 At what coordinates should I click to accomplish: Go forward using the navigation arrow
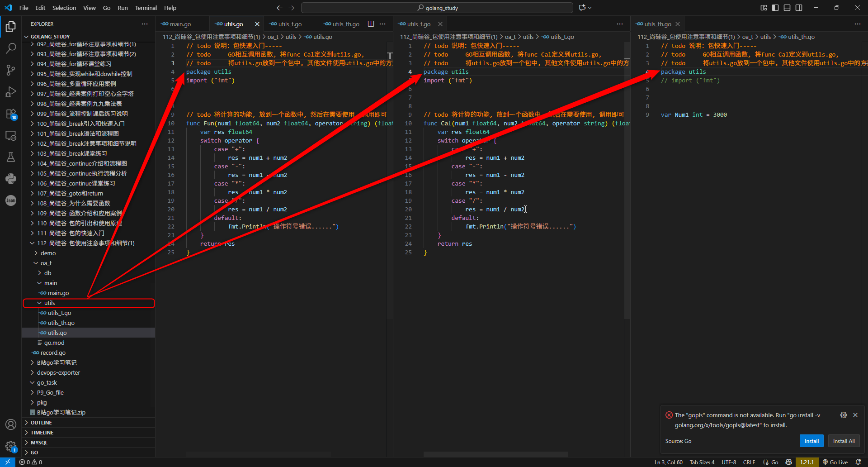tap(292, 8)
